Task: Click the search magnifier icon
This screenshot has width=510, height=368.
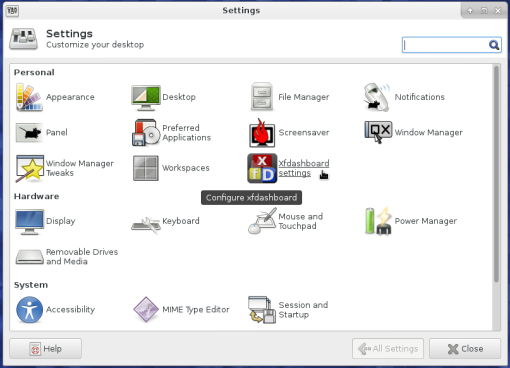Action: [494, 45]
